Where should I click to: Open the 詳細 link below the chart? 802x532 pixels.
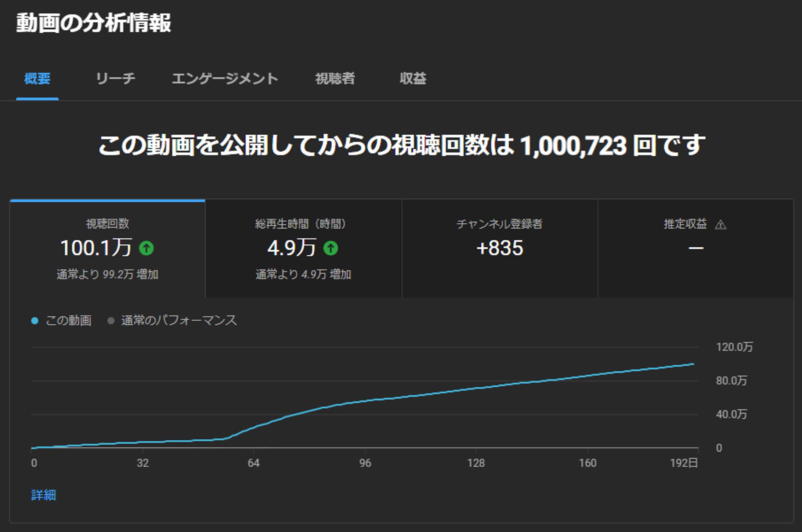tap(43, 496)
